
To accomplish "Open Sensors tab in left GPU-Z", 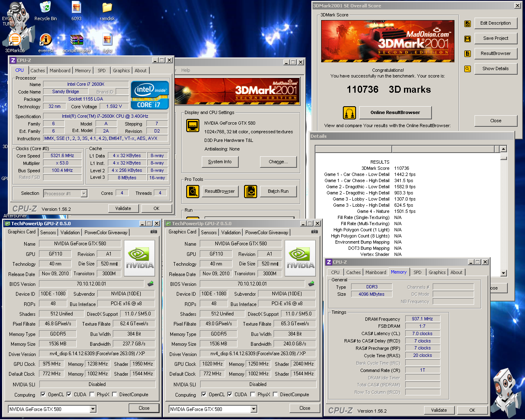I will pos(48,232).
